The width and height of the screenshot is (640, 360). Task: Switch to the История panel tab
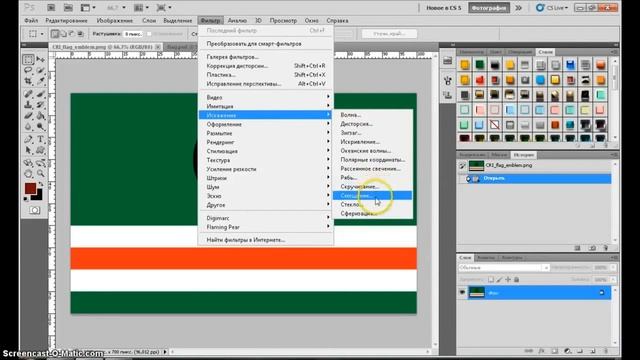[x=523, y=155]
